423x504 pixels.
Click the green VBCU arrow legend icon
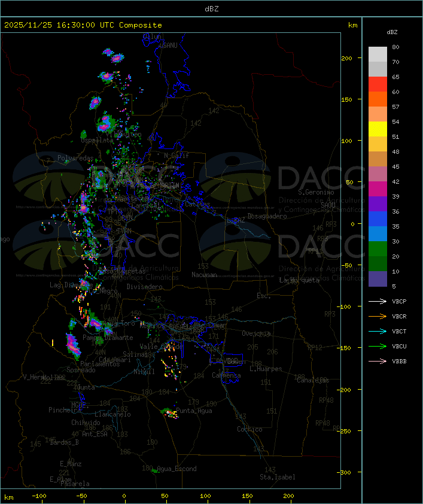pyautogui.click(x=378, y=346)
